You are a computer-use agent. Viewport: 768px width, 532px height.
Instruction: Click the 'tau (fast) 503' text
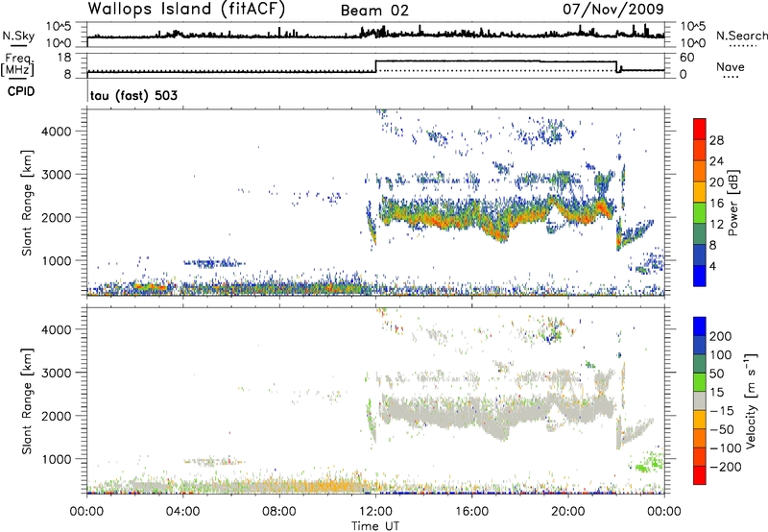[133, 95]
